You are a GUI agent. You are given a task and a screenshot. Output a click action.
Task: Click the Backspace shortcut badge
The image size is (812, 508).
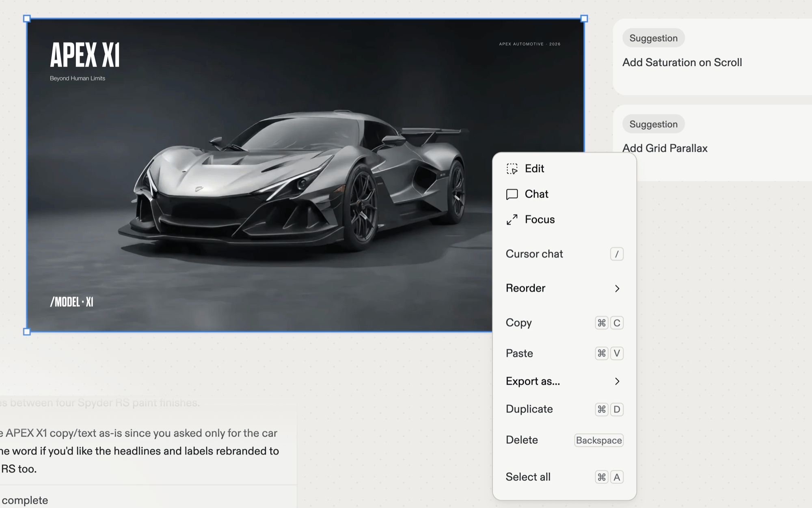[x=599, y=440]
